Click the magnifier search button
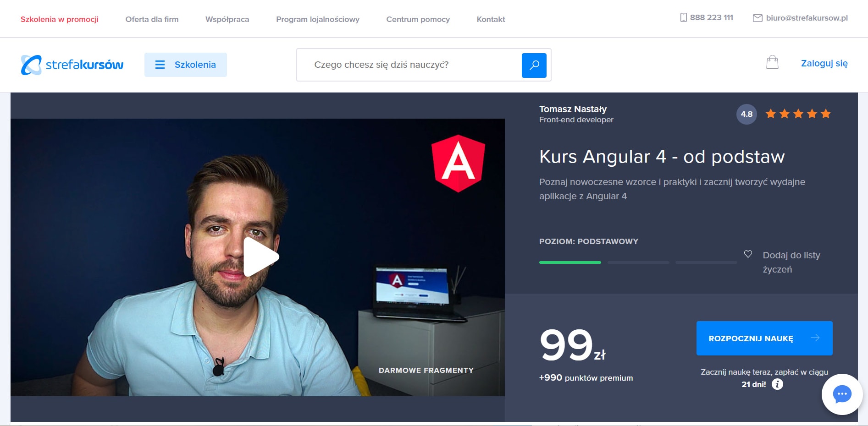 tap(534, 65)
